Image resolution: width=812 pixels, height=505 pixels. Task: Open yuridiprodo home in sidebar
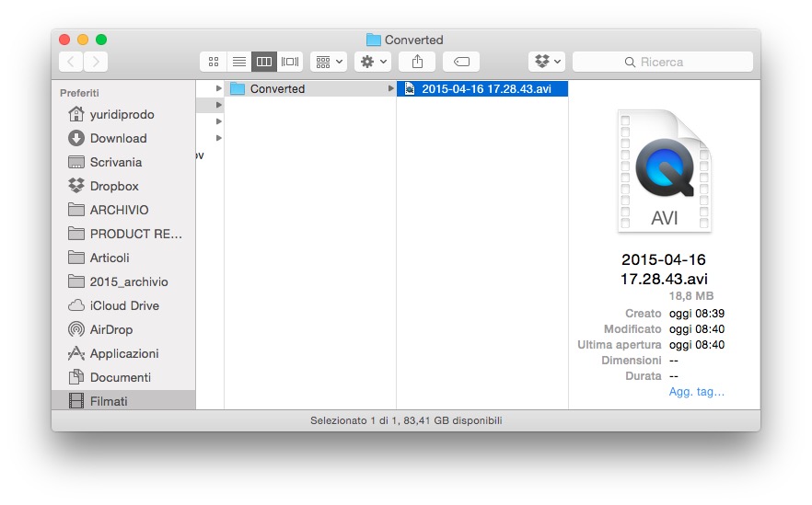(123, 114)
